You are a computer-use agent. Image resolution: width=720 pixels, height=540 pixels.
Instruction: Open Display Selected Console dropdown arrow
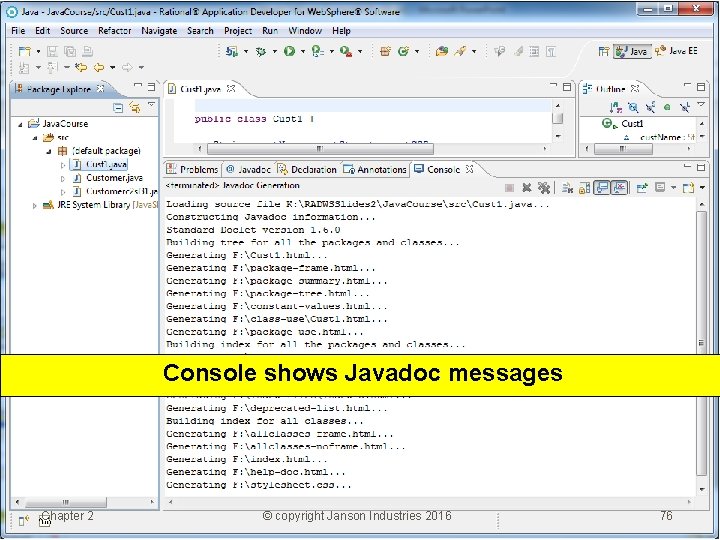(x=673, y=187)
